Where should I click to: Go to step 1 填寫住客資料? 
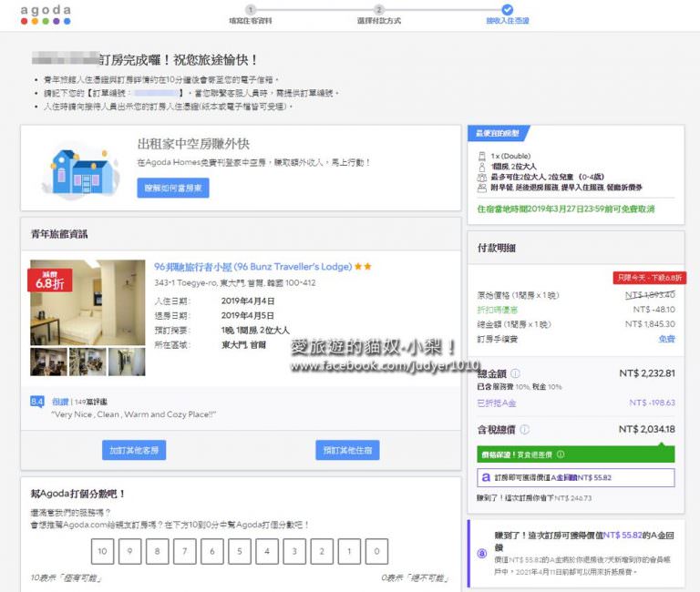pos(251,15)
